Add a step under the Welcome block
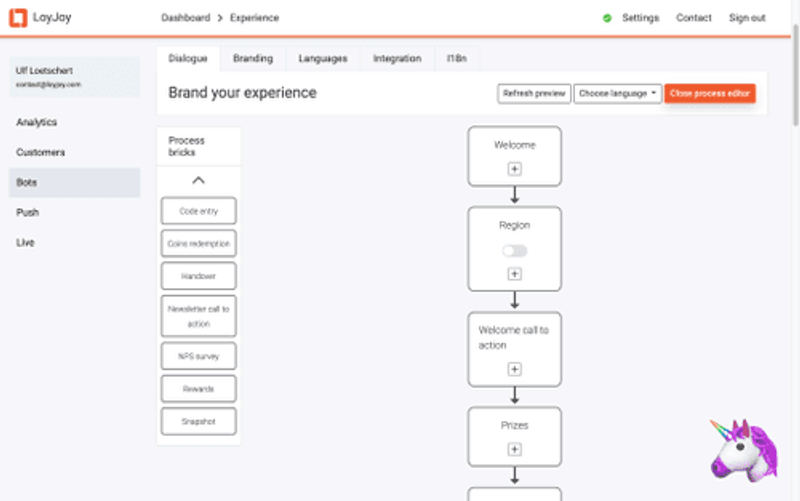Viewport: 800px width, 501px height. click(x=514, y=169)
